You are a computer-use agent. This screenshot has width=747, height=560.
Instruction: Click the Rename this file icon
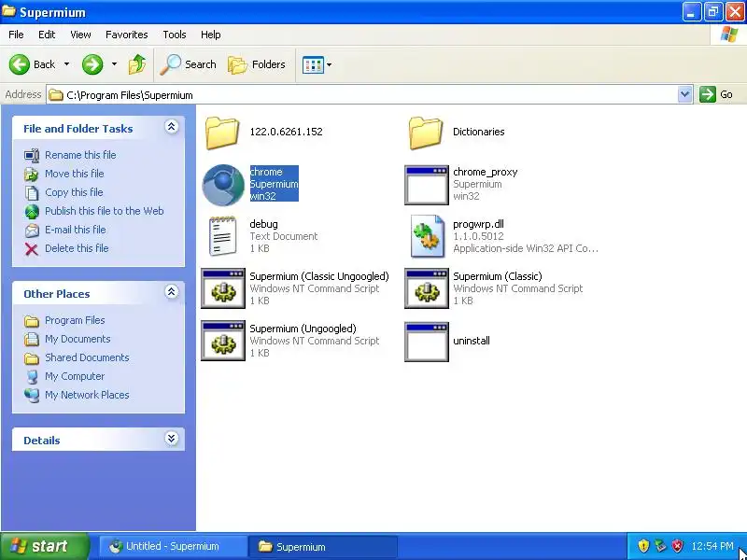[32, 156]
